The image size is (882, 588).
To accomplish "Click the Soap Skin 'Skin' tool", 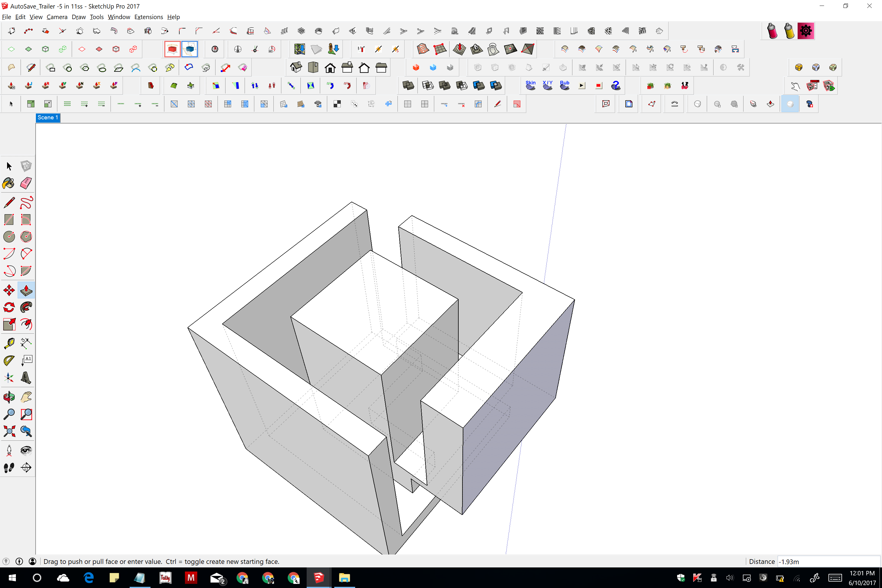I will coord(530,86).
